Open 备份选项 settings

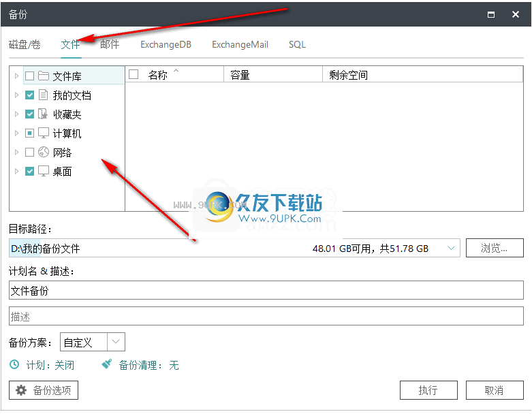[x=44, y=390]
